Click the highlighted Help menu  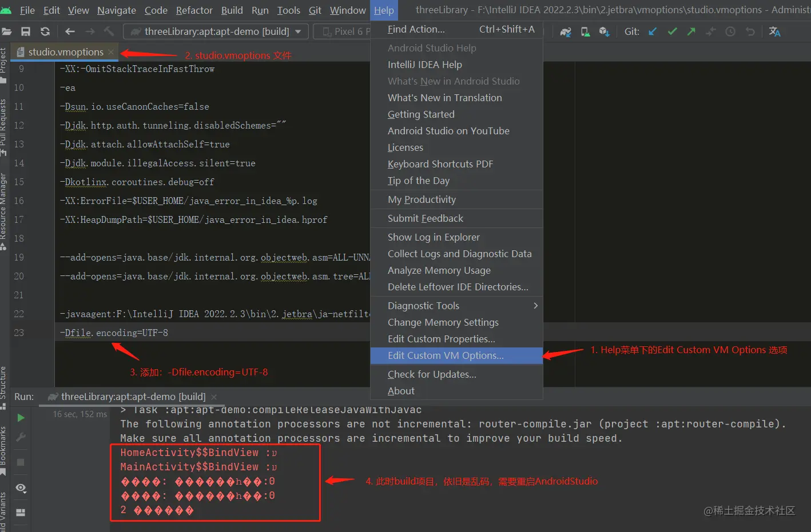pyautogui.click(x=384, y=10)
